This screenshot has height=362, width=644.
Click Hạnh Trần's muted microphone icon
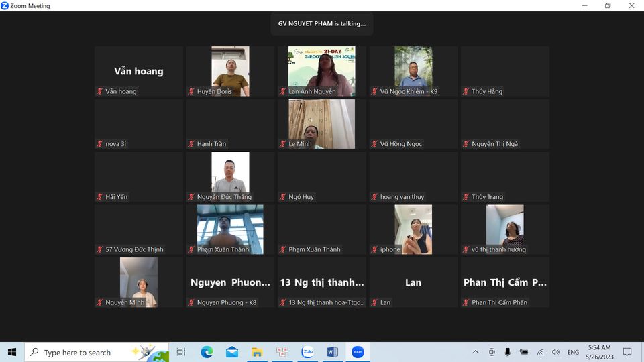click(x=191, y=143)
